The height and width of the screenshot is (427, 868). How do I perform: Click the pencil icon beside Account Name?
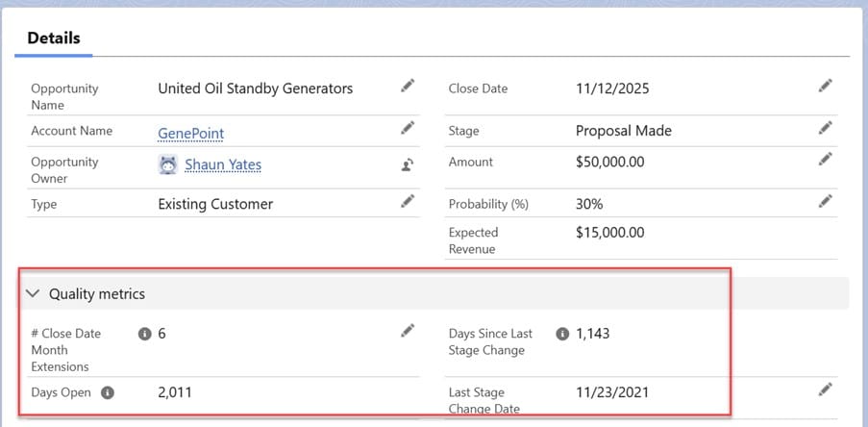coord(408,128)
